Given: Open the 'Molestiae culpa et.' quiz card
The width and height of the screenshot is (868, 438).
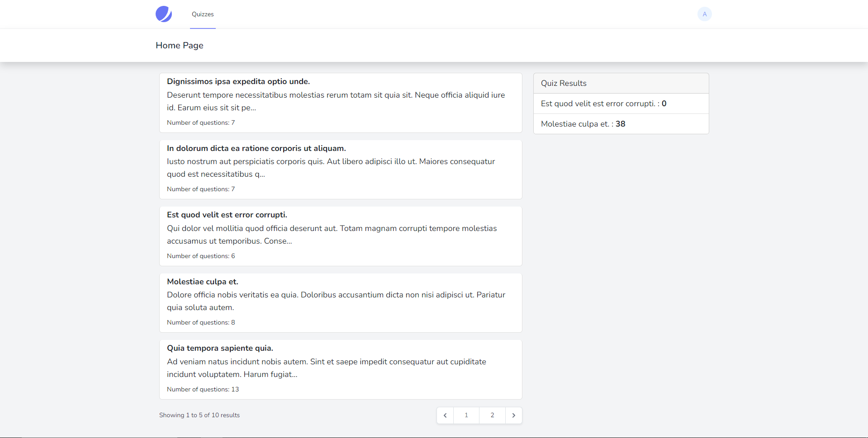Looking at the screenshot, I should click(340, 302).
